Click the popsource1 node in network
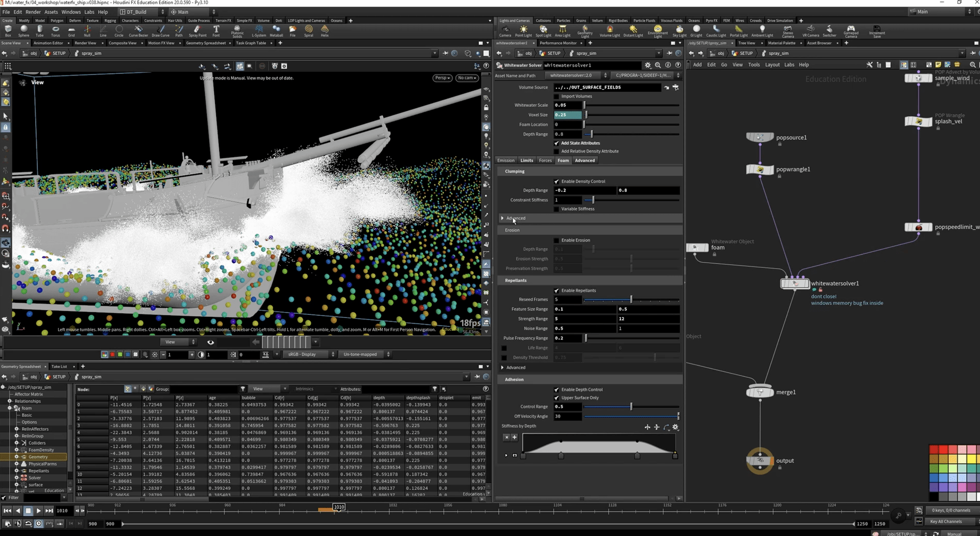The image size is (980, 536). point(759,137)
